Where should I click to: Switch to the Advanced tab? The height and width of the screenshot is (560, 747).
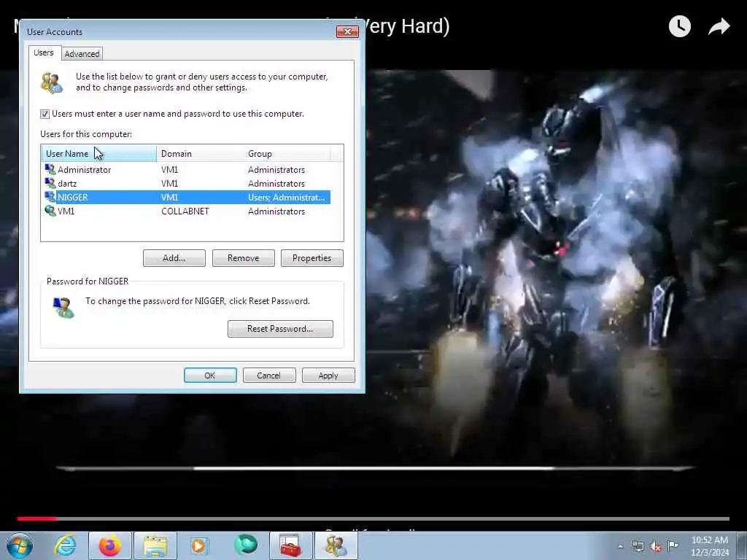[82, 54]
